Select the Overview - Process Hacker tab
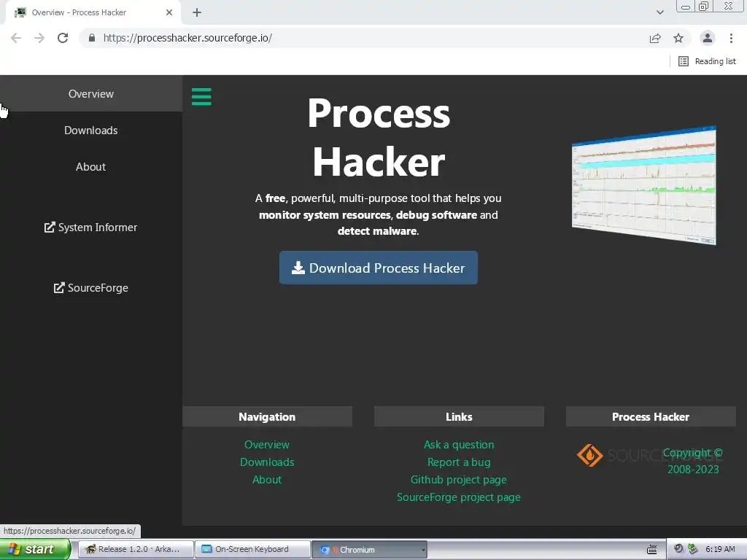 [x=93, y=12]
